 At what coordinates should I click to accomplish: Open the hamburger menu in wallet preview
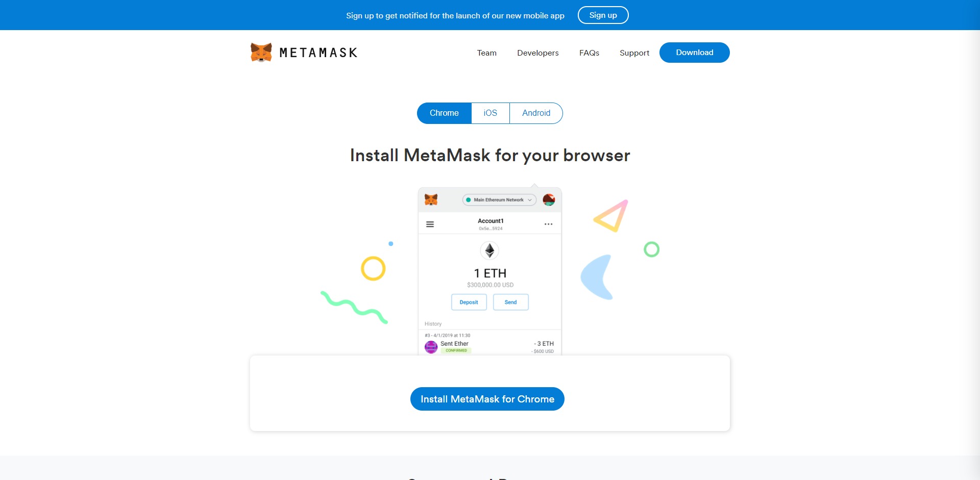click(430, 224)
